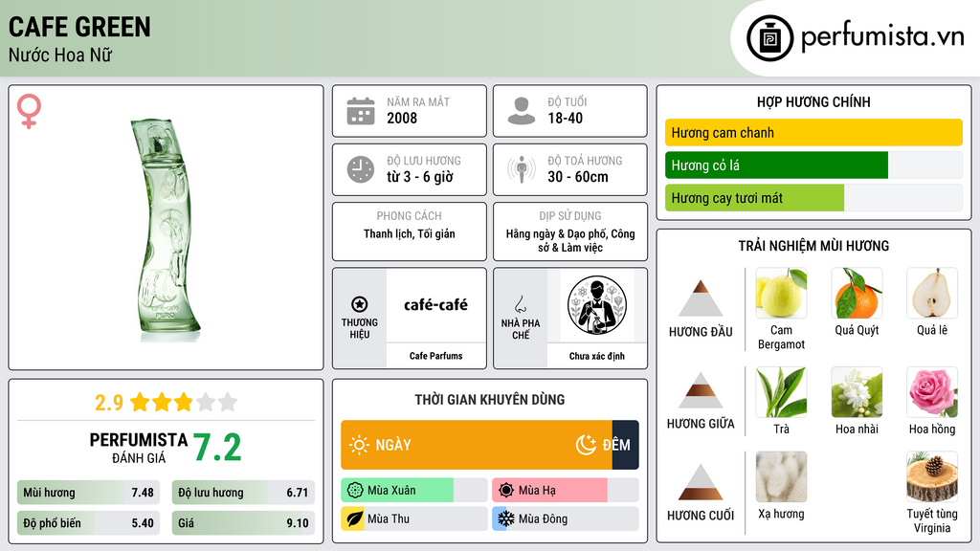Click the Giá 9.10 score bar
Viewport: 980px width, 551px height.
pos(243,523)
